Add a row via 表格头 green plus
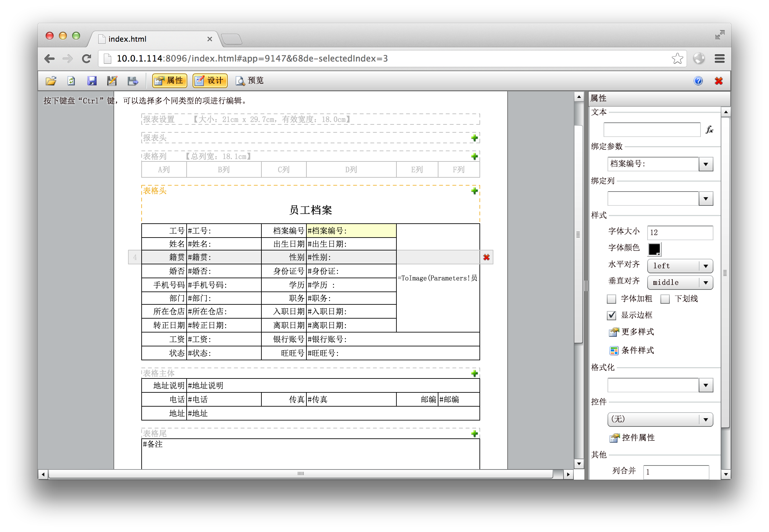Viewport: 769px width, 532px height. [x=474, y=191]
